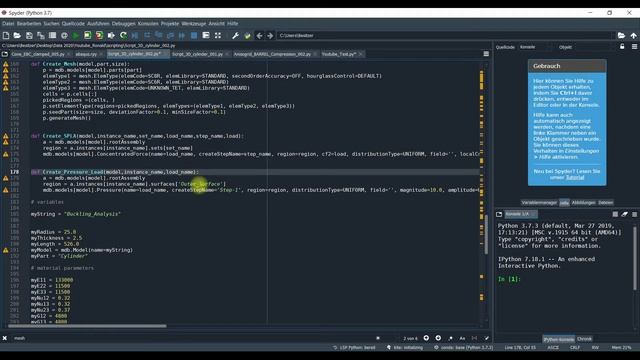Open the Hilfe menu
This screenshot has height=360, width=640.
pyautogui.click(x=233, y=24)
